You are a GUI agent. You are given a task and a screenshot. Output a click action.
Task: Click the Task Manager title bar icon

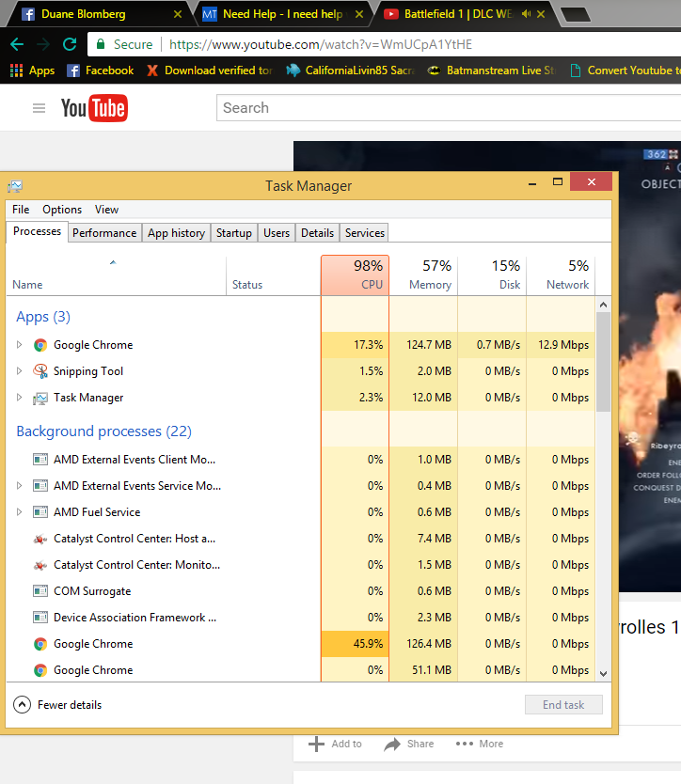pyautogui.click(x=15, y=186)
